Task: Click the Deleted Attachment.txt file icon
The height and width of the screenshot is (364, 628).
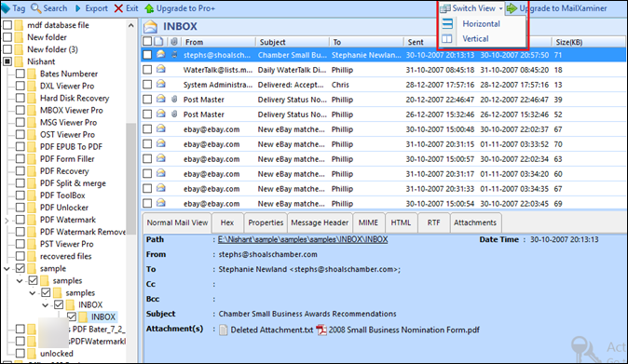Action: (224, 330)
